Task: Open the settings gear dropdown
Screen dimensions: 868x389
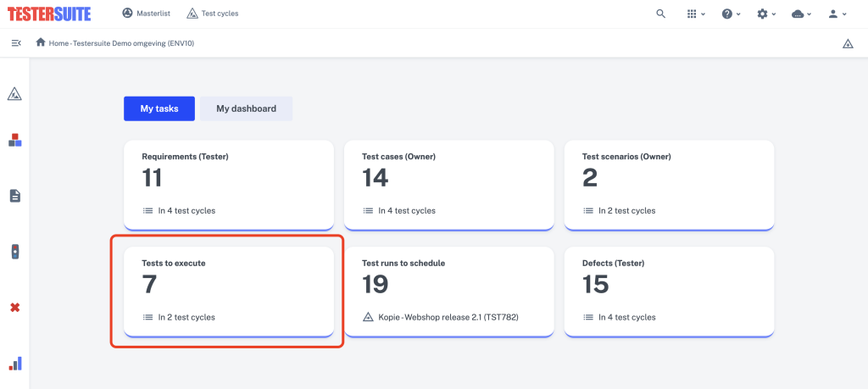Action: [766, 14]
